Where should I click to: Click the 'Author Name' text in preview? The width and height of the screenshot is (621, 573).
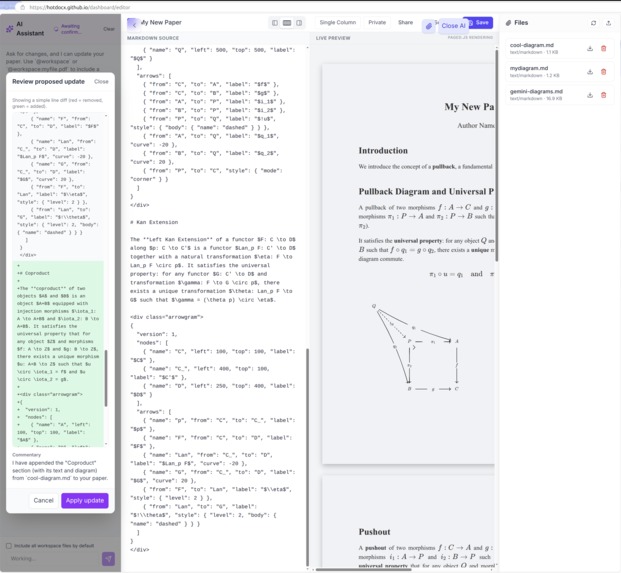pos(476,126)
